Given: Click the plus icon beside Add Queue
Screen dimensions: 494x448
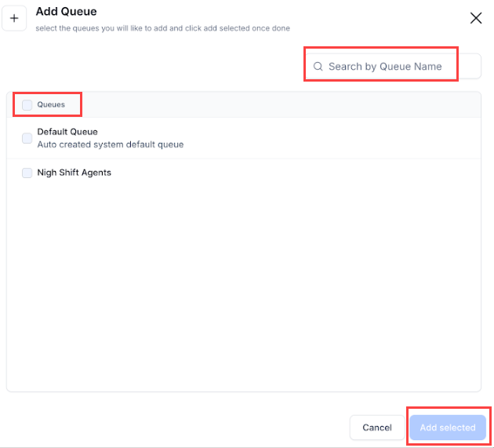Looking at the screenshot, I should [14, 19].
